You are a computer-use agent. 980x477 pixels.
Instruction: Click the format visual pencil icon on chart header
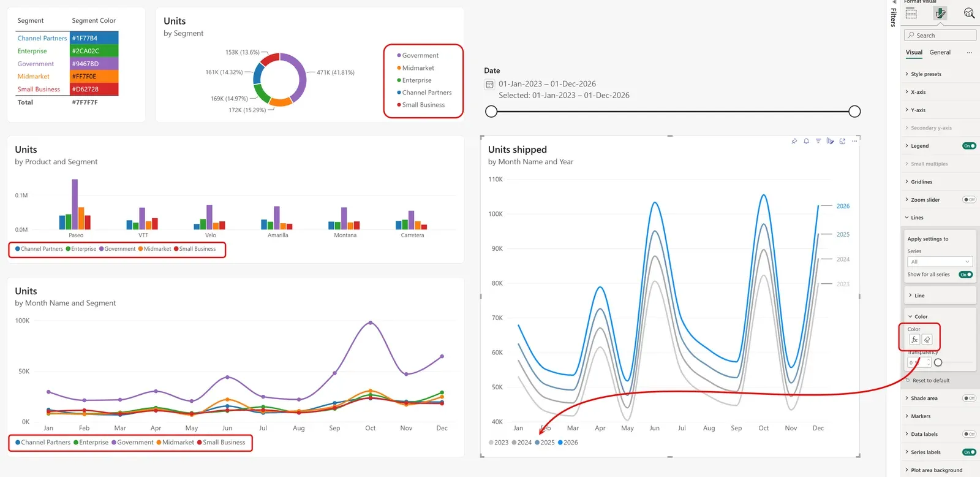[x=830, y=141]
